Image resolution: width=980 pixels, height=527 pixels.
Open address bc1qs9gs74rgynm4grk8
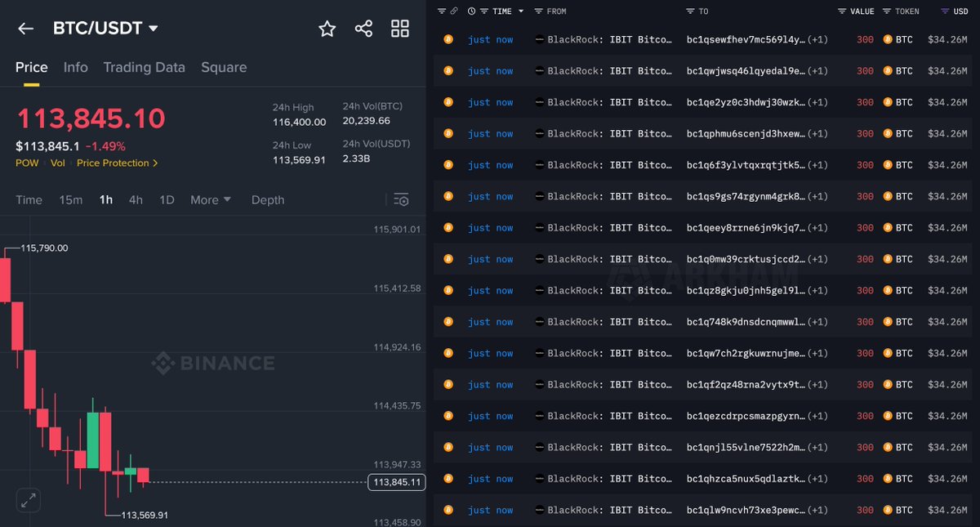(746, 196)
